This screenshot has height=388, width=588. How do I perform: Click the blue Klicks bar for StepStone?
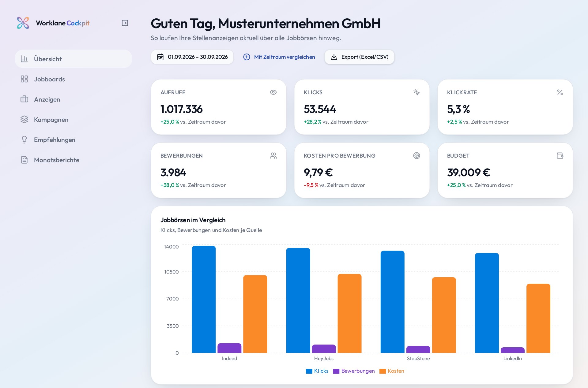click(392, 302)
